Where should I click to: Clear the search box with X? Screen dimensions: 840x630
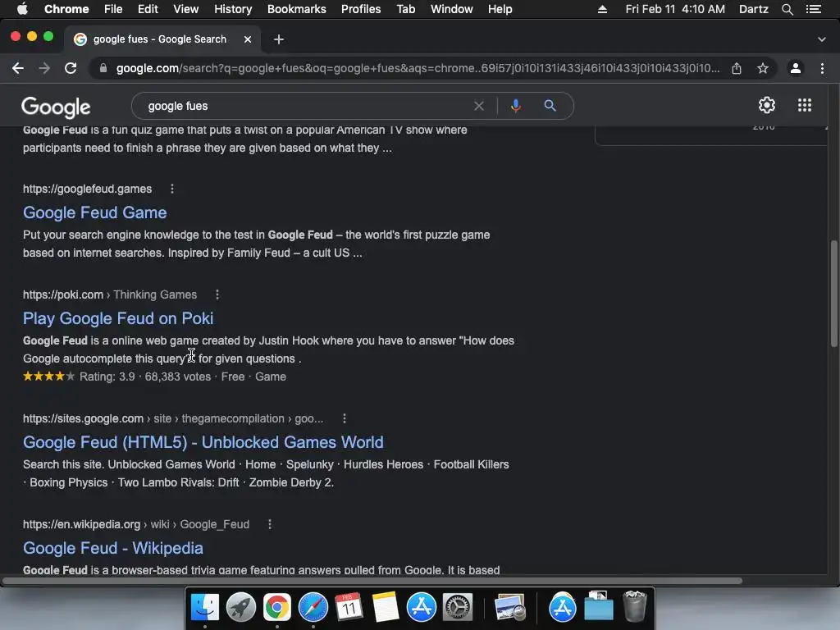(x=479, y=106)
